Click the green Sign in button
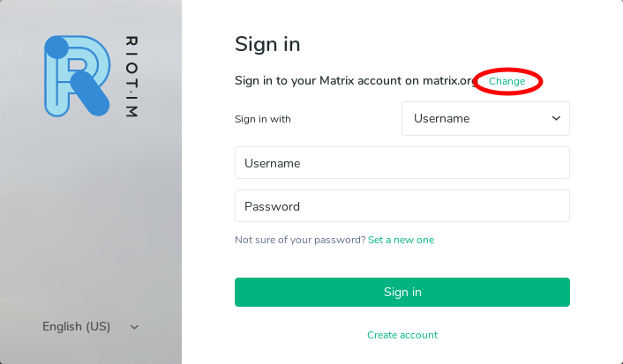623x364 pixels. pyautogui.click(x=402, y=292)
